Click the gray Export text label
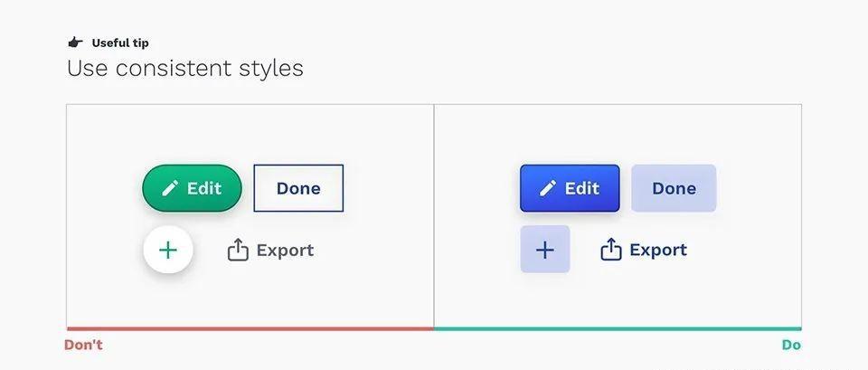 [x=285, y=251]
